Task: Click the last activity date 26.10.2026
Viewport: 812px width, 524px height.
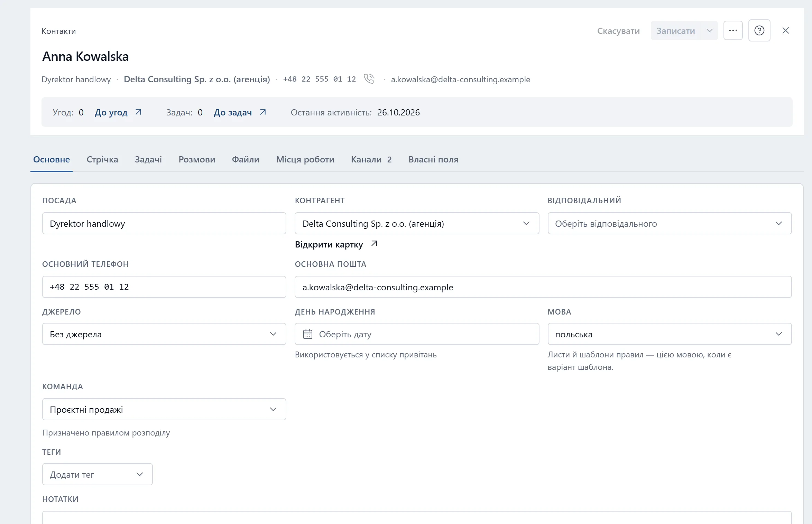Action: 398,112
